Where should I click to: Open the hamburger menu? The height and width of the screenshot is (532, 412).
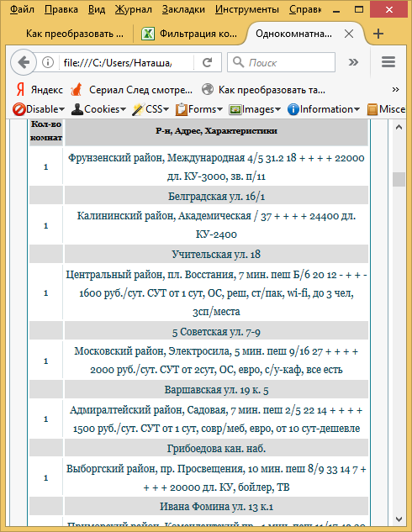[x=388, y=62]
